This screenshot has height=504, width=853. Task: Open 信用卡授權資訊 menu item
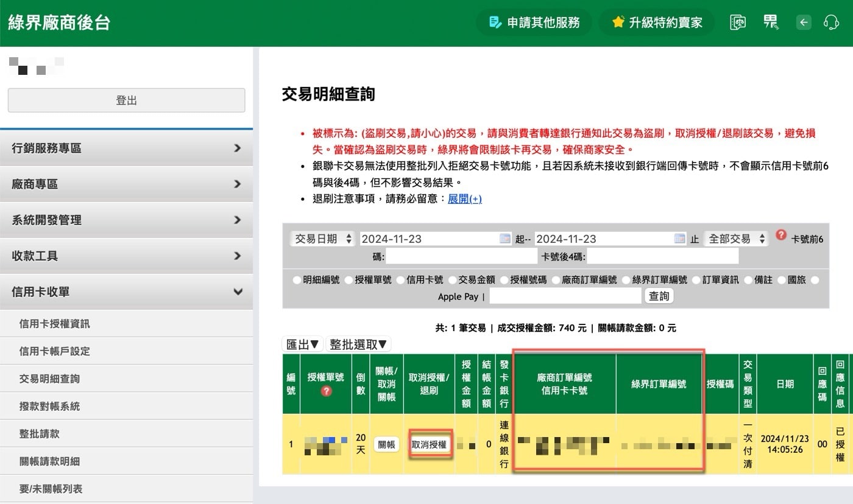pos(126,324)
